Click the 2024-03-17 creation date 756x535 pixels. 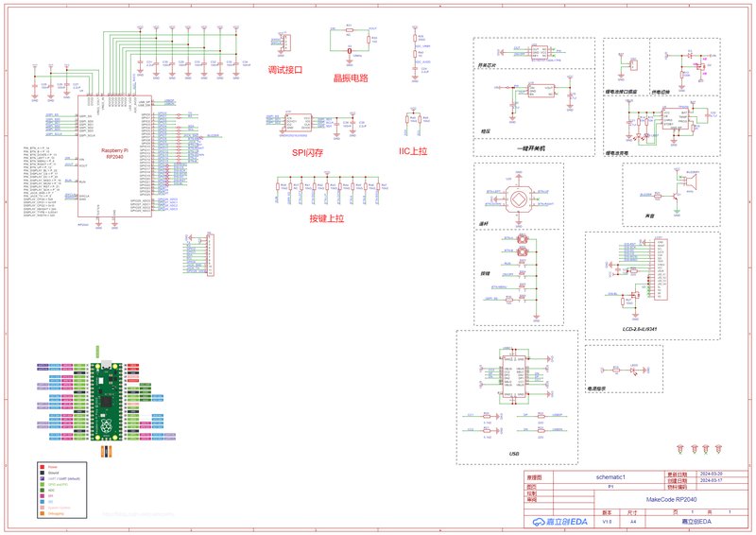tap(711, 480)
